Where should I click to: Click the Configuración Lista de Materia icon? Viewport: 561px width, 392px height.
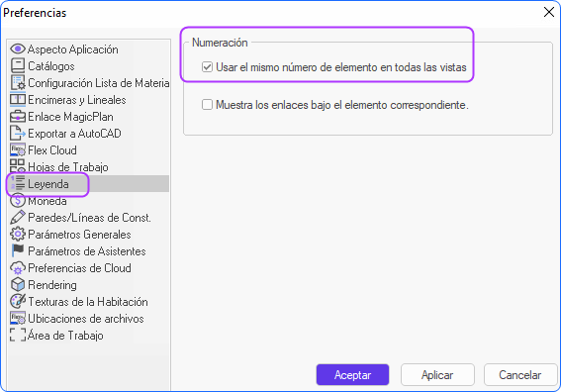pyautogui.click(x=18, y=83)
